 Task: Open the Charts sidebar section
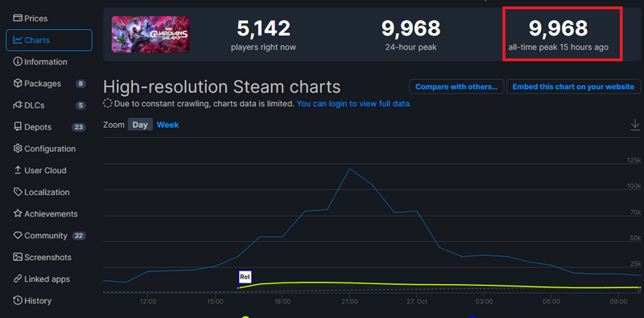coord(49,40)
